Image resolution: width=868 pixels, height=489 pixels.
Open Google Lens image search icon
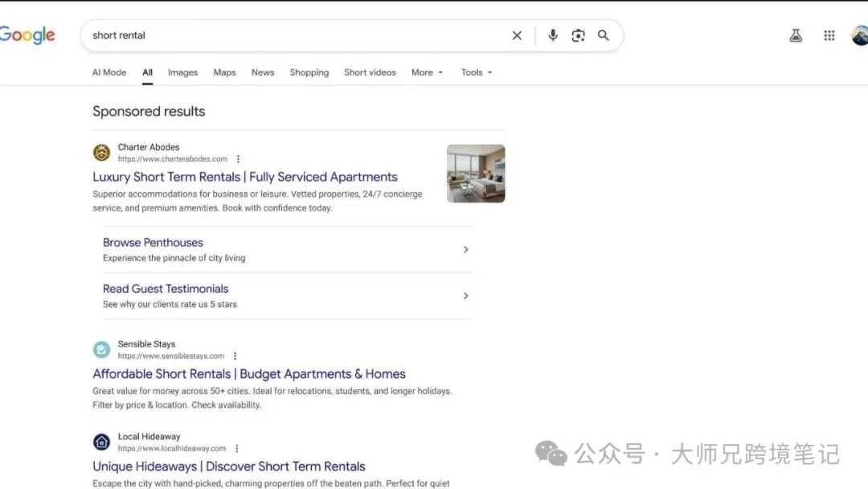tap(578, 35)
